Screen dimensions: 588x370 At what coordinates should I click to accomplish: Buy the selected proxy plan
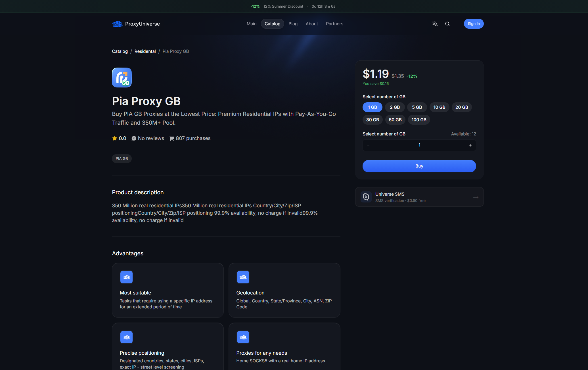419,166
